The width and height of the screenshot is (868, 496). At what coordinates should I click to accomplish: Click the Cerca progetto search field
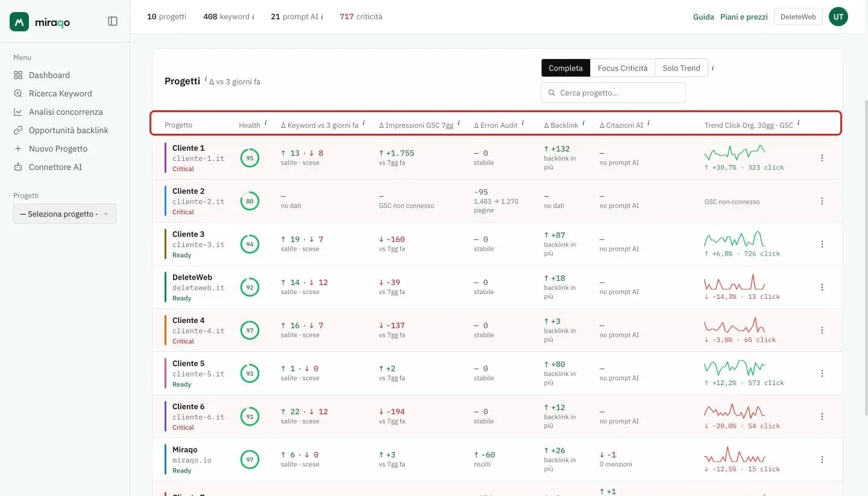pos(613,93)
